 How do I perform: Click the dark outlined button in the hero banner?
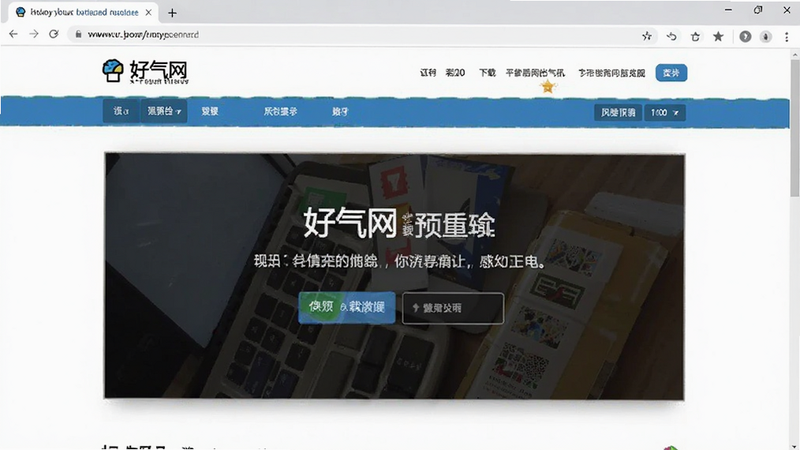pyautogui.click(x=453, y=308)
